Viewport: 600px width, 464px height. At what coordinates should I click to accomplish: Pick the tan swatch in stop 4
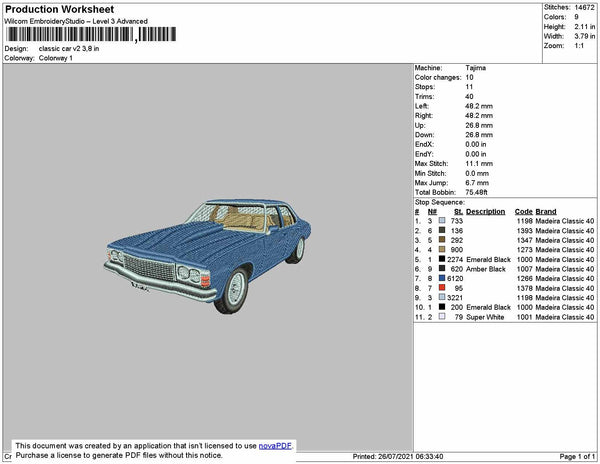point(441,250)
